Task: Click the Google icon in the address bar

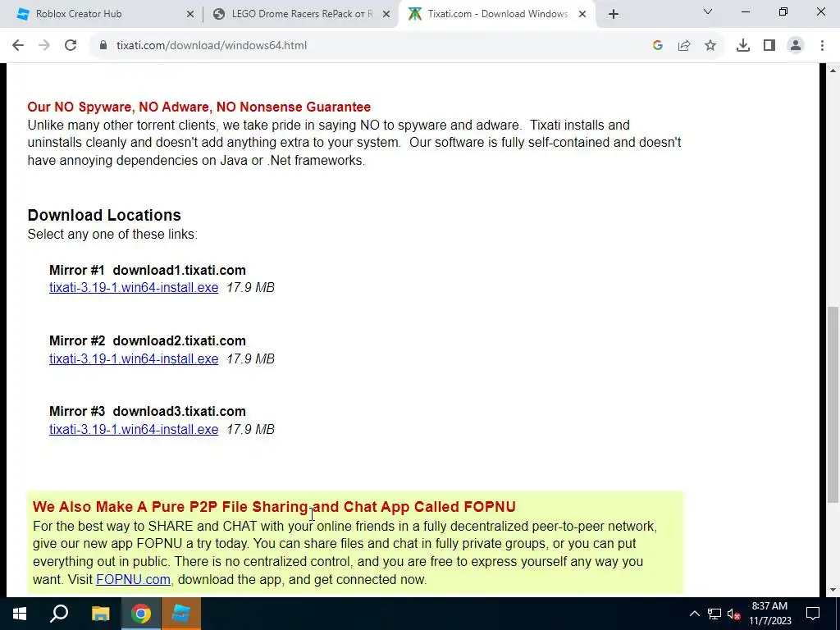Action: tap(658, 46)
